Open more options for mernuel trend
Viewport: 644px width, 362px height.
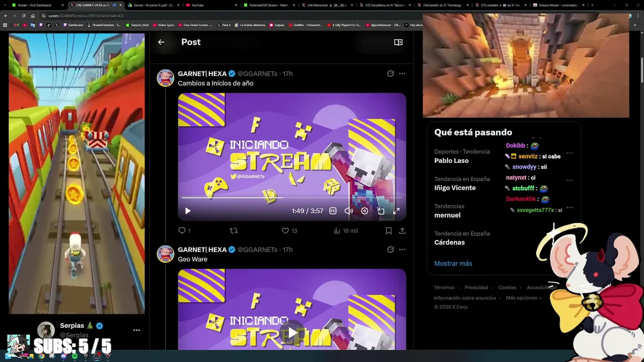pyautogui.click(x=570, y=207)
